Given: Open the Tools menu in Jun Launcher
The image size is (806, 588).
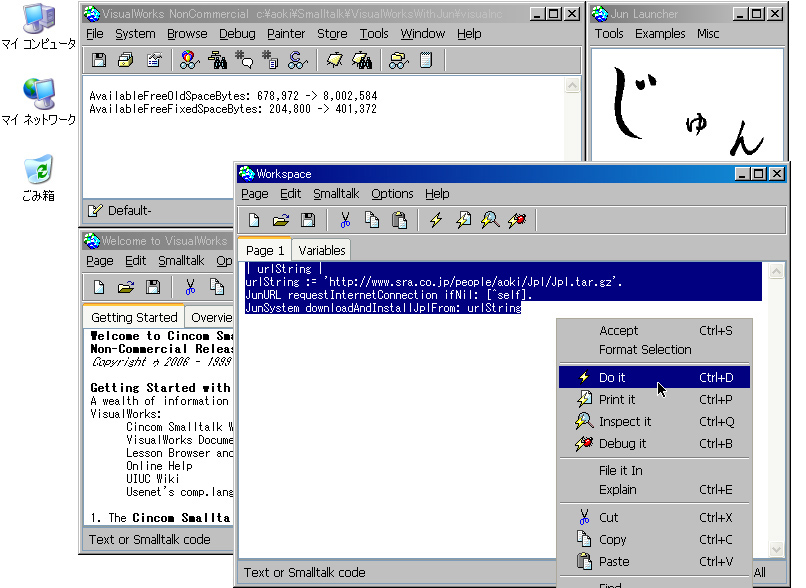Looking at the screenshot, I should pyautogui.click(x=609, y=34).
